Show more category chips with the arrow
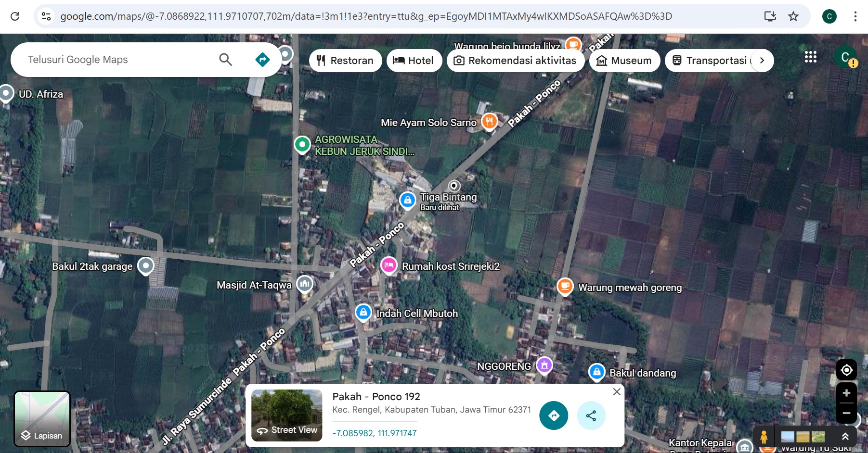 click(762, 61)
